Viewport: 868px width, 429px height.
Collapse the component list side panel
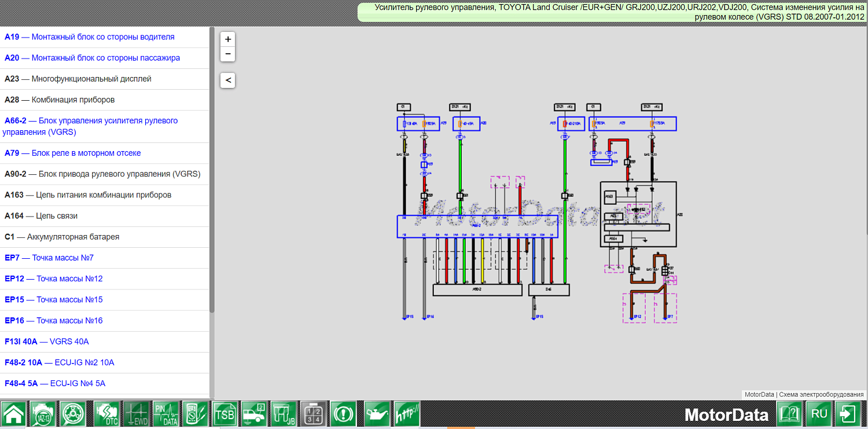228,80
